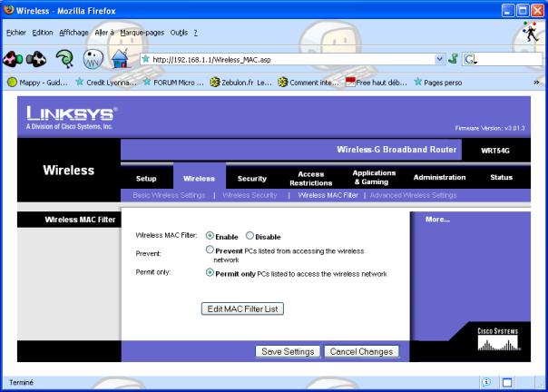
Task: Click the star icon in address bar
Action: tap(146, 59)
